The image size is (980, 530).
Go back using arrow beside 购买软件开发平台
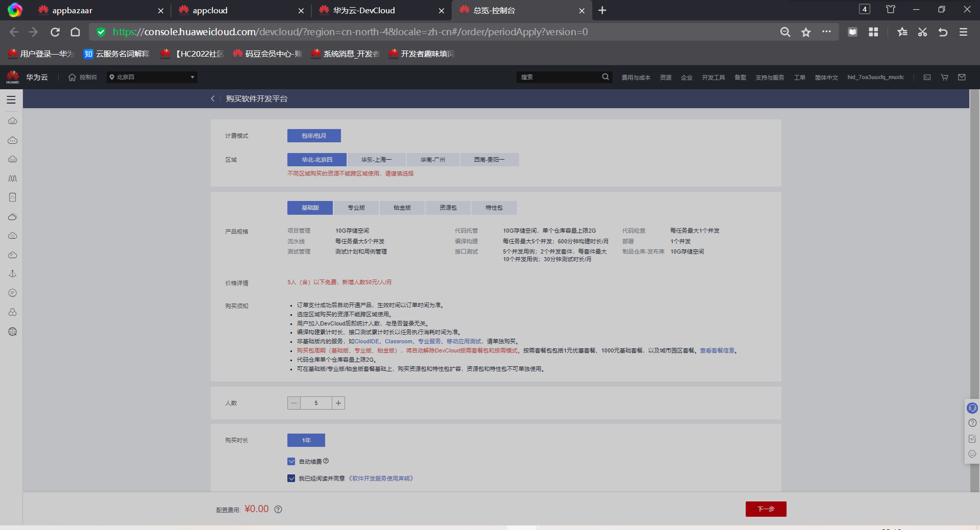click(x=213, y=99)
